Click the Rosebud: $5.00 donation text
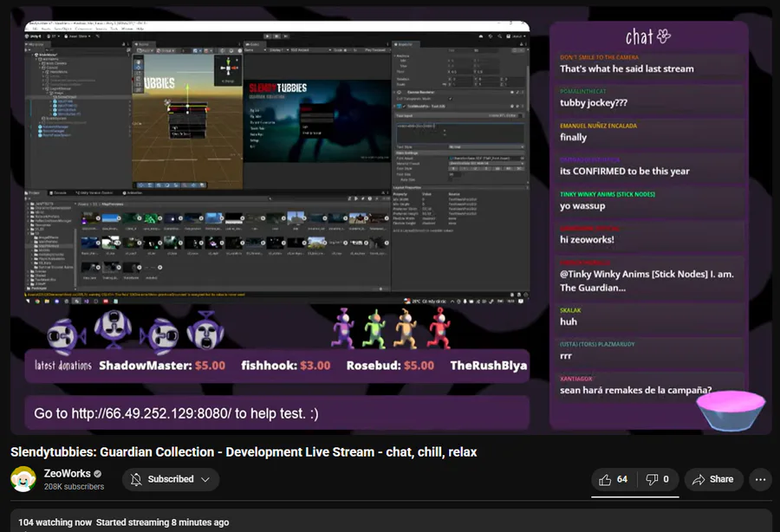The image size is (780, 532). 390,366
